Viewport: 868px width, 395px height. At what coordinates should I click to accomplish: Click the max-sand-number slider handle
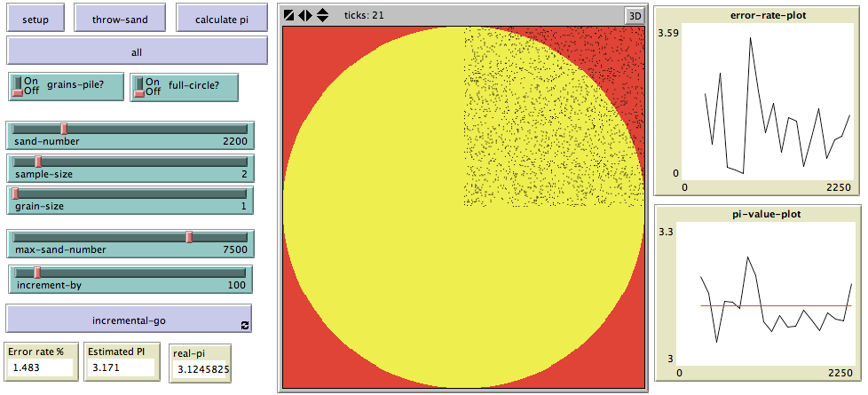pyautogui.click(x=189, y=237)
